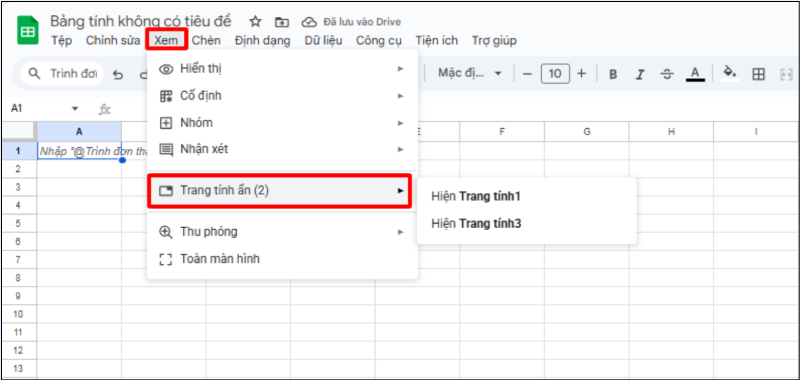The width and height of the screenshot is (800, 381).
Task: Expand Cố định submenu arrow
Action: point(401,96)
